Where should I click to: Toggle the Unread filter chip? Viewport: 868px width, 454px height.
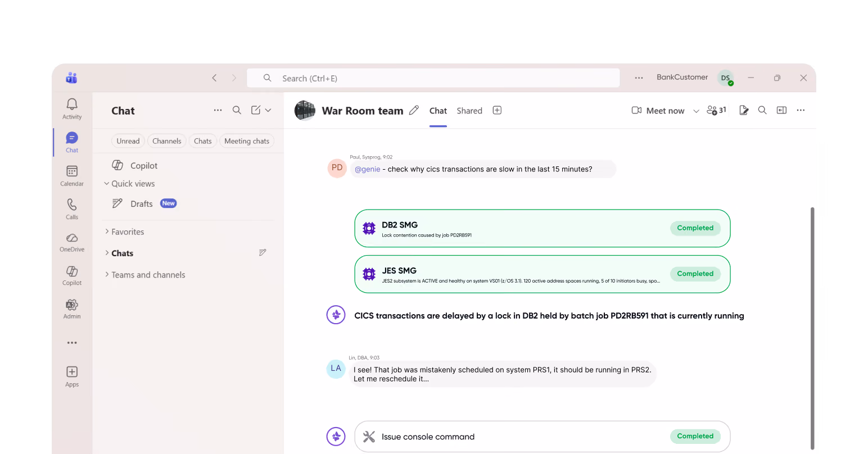[128, 141]
